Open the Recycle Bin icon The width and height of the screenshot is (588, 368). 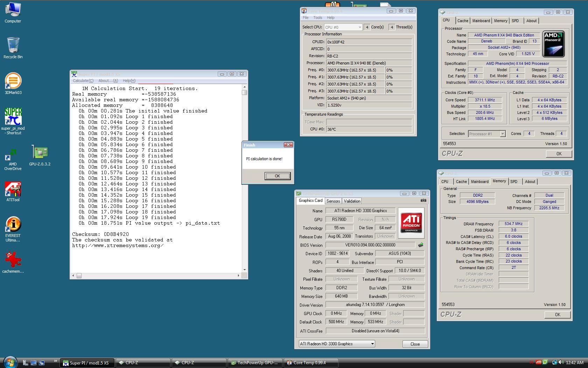click(x=13, y=48)
